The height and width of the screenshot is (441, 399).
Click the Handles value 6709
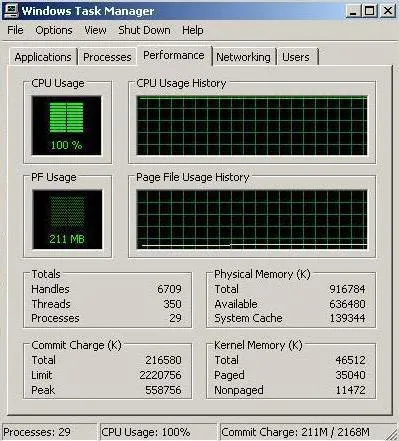tap(169, 289)
